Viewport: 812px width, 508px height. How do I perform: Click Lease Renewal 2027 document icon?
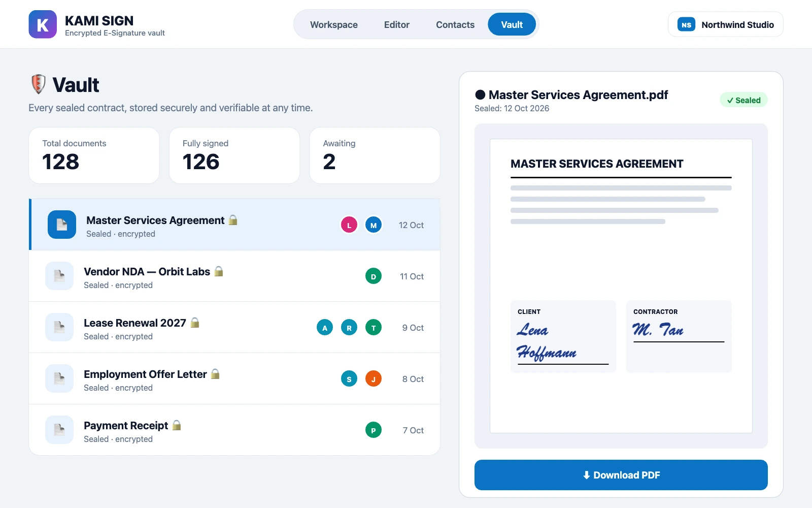[x=59, y=327]
